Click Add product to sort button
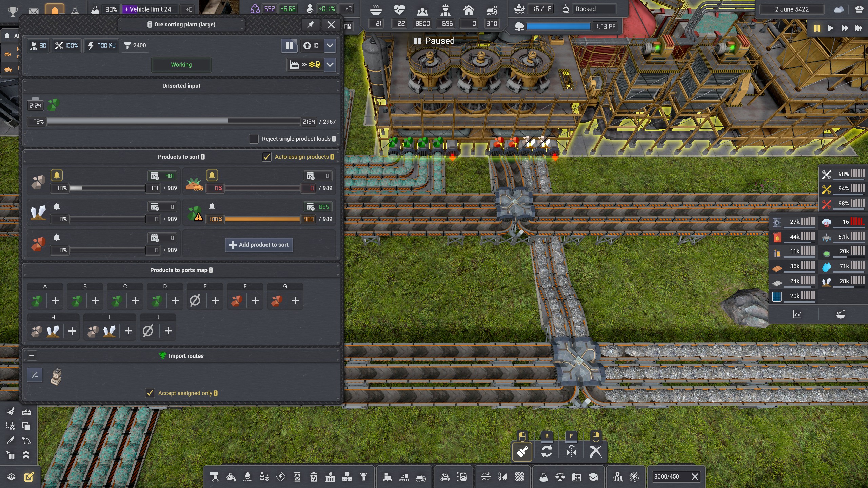 click(x=259, y=245)
